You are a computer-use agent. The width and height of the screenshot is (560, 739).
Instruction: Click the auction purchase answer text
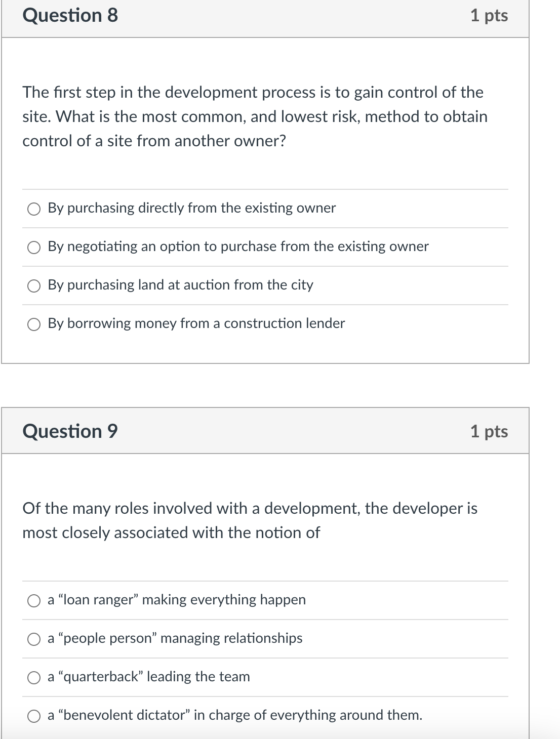coord(180,285)
